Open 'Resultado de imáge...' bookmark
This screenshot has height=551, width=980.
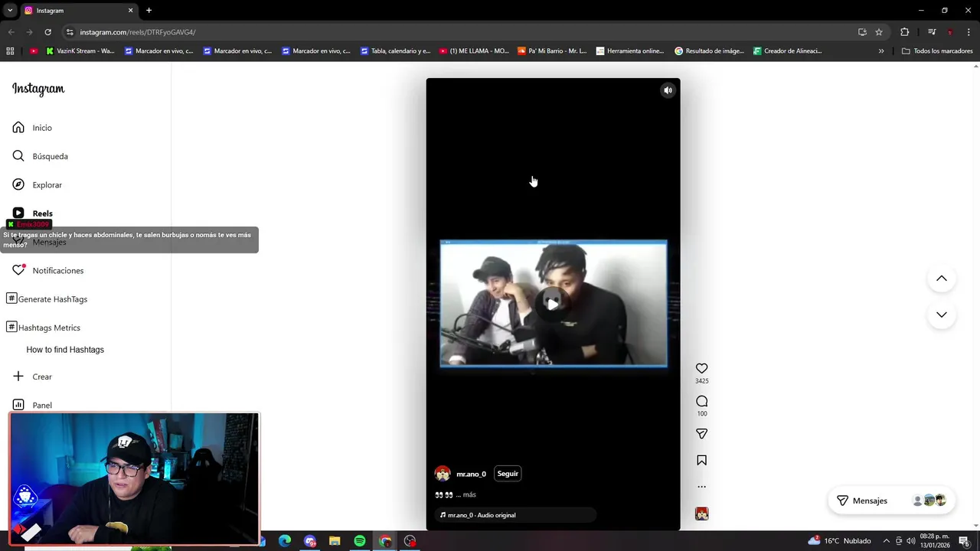(x=709, y=51)
